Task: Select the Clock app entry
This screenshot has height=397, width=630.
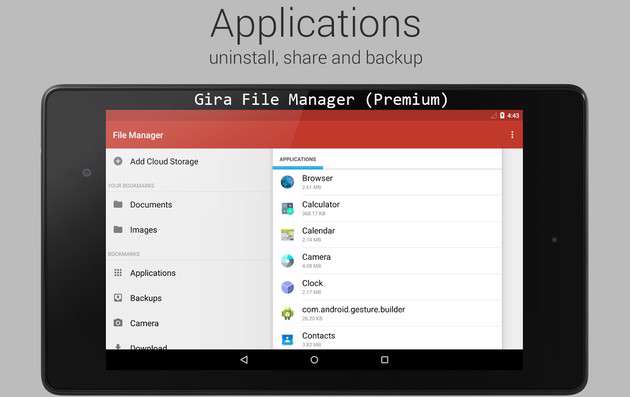Action: (x=387, y=287)
